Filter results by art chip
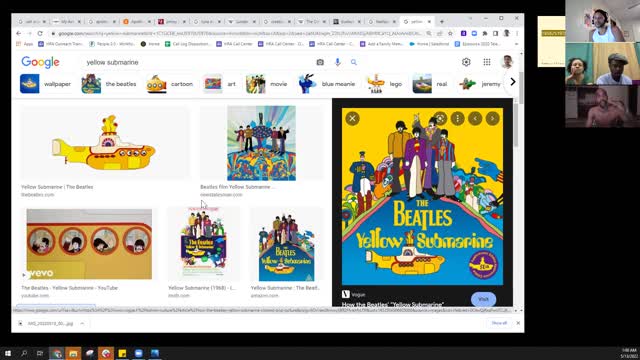 pos(220,84)
